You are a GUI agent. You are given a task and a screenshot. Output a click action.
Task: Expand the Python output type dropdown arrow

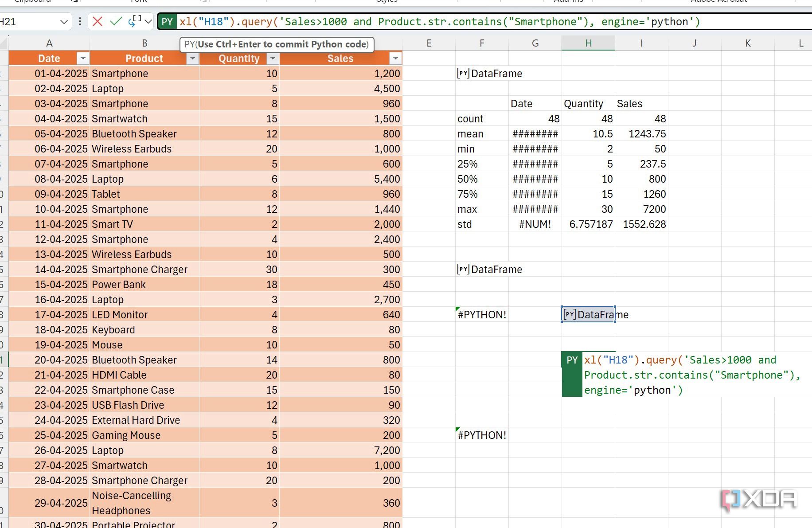tap(148, 21)
